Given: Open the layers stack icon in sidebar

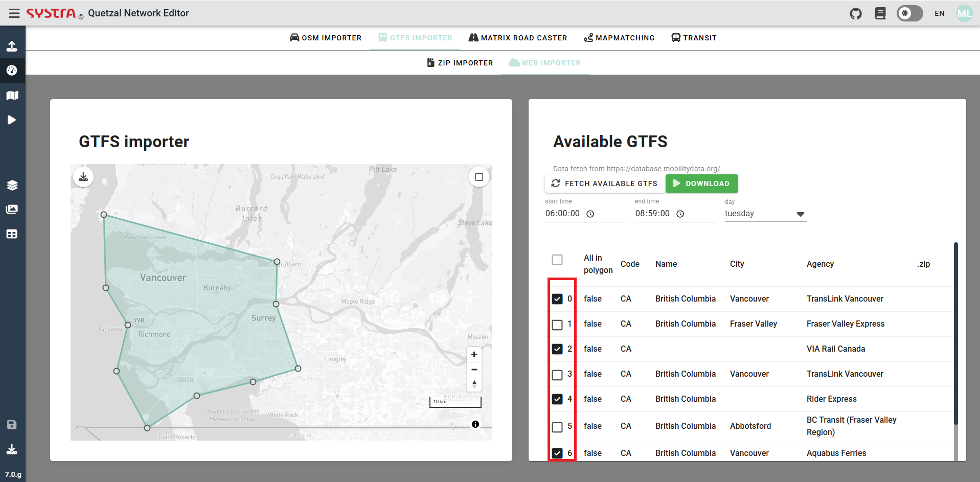Looking at the screenshot, I should click(x=12, y=185).
